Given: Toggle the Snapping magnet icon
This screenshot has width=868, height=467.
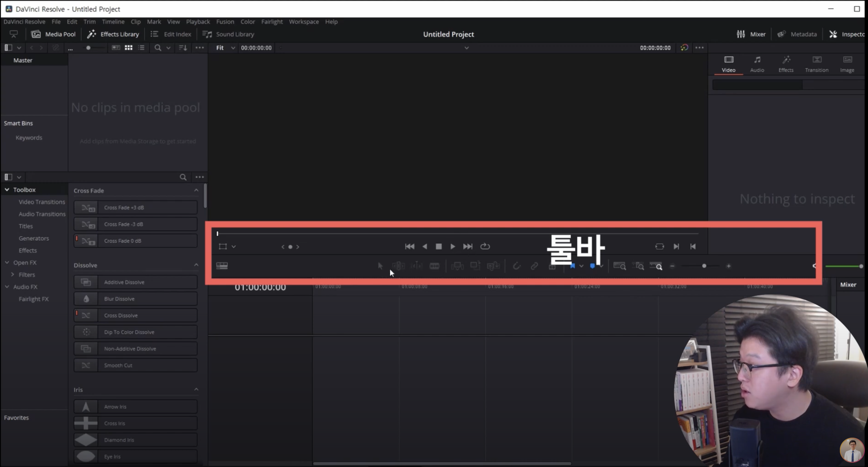Looking at the screenshot, I should [516, 266].
